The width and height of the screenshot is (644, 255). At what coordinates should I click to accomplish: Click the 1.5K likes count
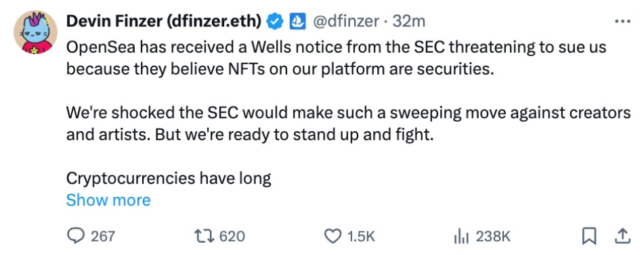[x=361, y=237]
